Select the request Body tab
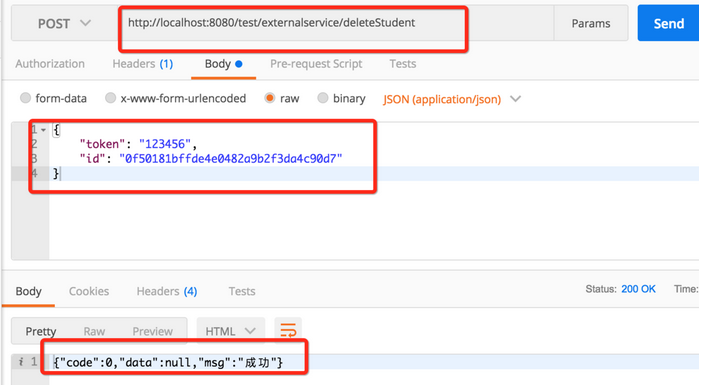 click(x=223, y=64)
